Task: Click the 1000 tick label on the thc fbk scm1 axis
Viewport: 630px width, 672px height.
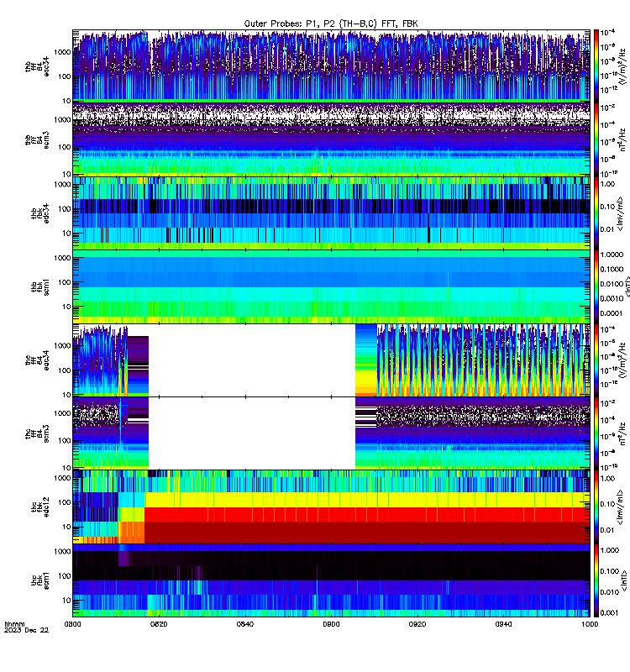Action: 62,552
